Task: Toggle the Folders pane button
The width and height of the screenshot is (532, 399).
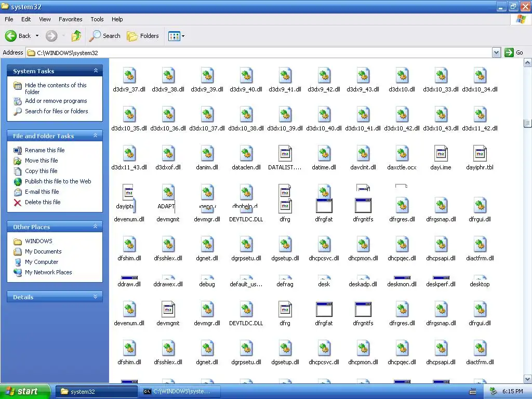Action: (x=142, y=36)
